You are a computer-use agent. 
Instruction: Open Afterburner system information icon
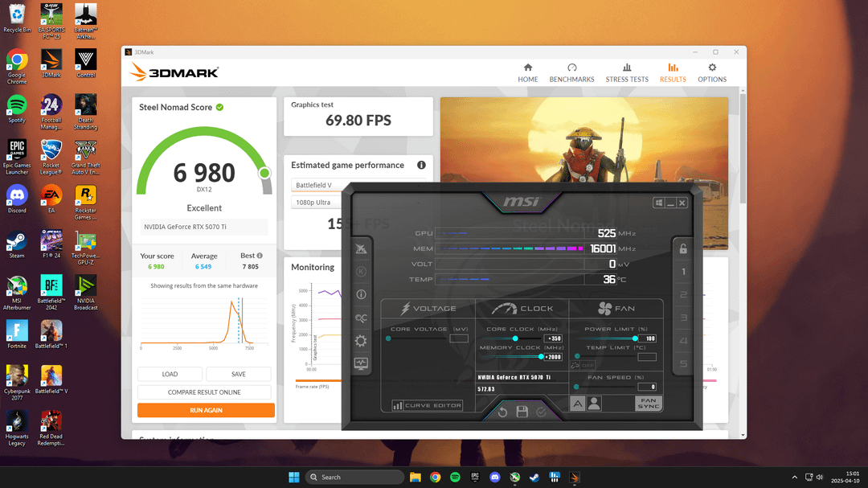tap(361, 295)
